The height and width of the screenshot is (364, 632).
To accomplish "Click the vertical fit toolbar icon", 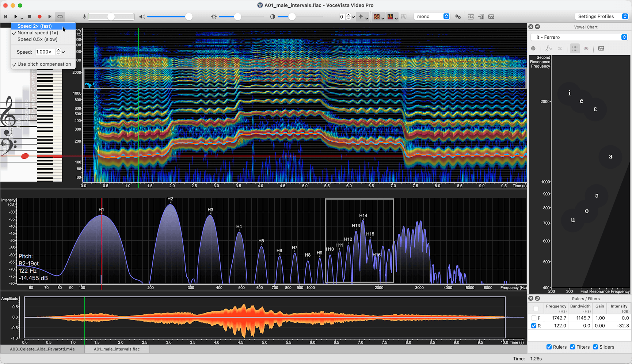I will (471, 17).
